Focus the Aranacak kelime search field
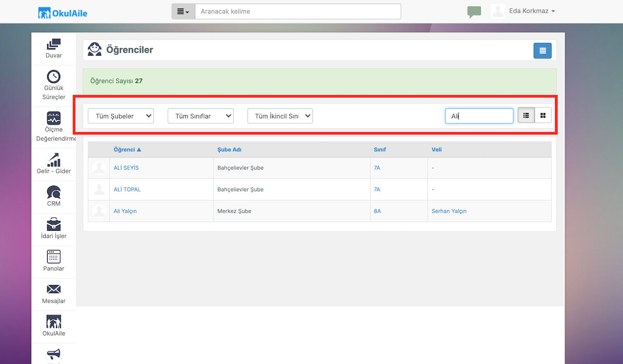The height and width of the screenshot is (364, 623). pyautogui.click(x=298, y=11)
